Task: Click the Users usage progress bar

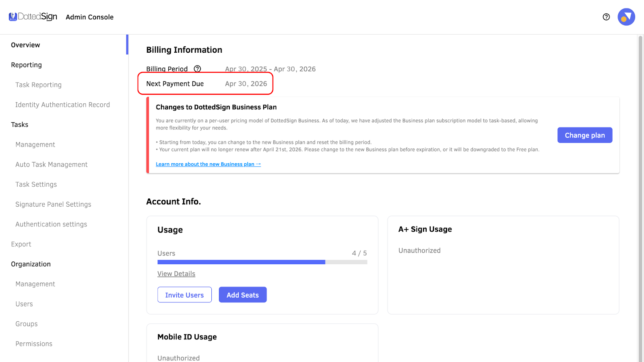Action: [x=262, y=262]
